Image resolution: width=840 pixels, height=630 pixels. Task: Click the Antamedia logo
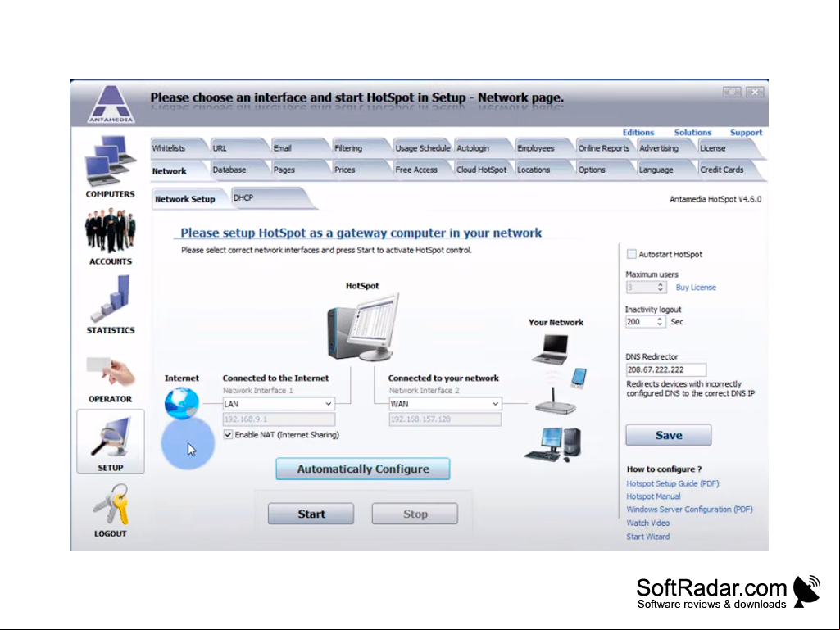pos(111,104)
